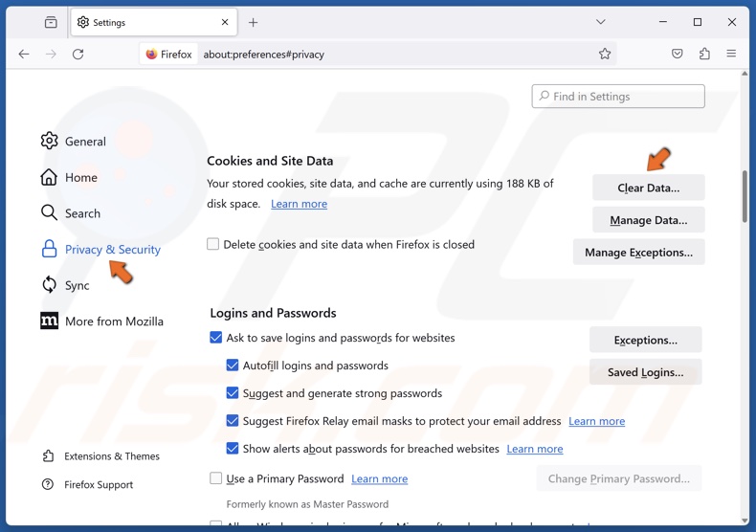Select the Settings tab
The image size is (756, 532).
[x=154, y=22]
